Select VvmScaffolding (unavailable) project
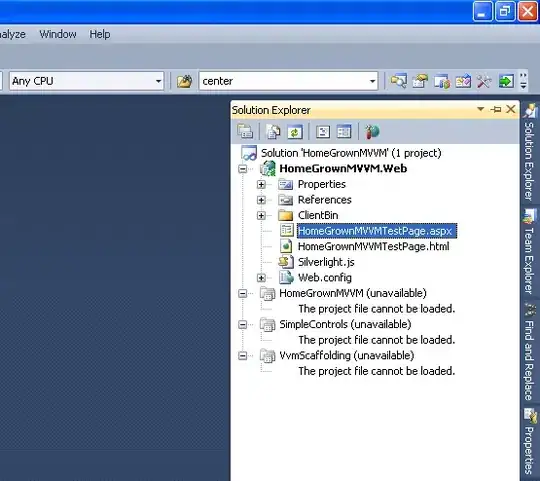 [x=346, y=355]
